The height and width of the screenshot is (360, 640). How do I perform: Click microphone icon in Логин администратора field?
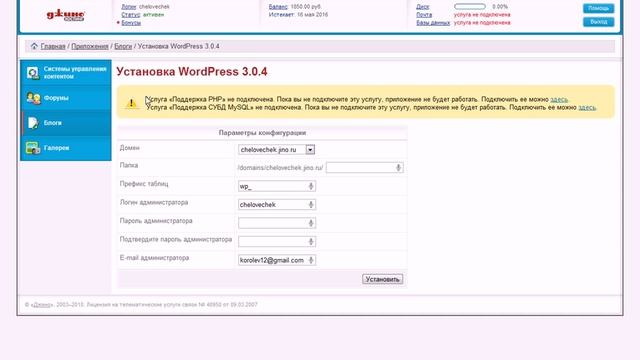coord(311,204)
